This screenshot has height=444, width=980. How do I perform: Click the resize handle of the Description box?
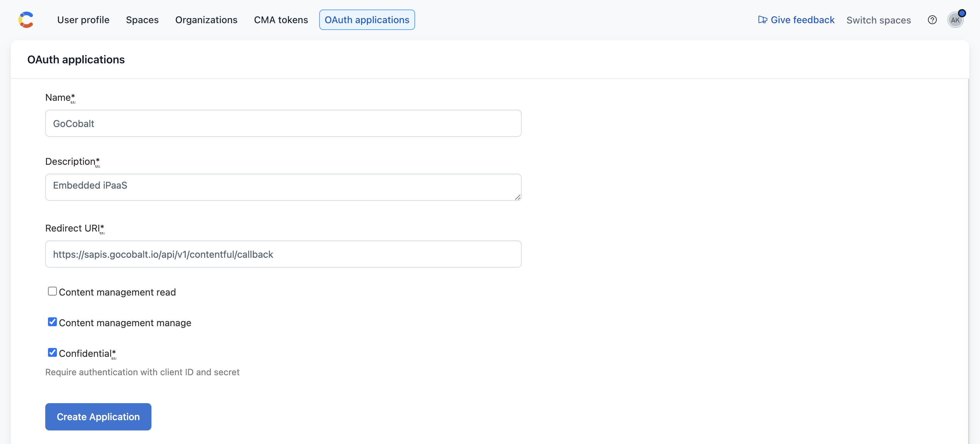pos(517,197)
